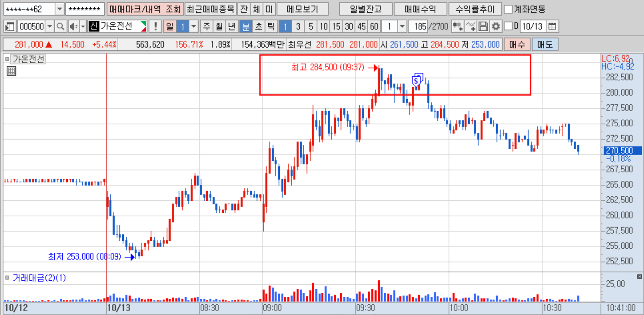
Task: Open the add candlestick chart tool icon
Action: pyautogui.click(x=457, y=27)
